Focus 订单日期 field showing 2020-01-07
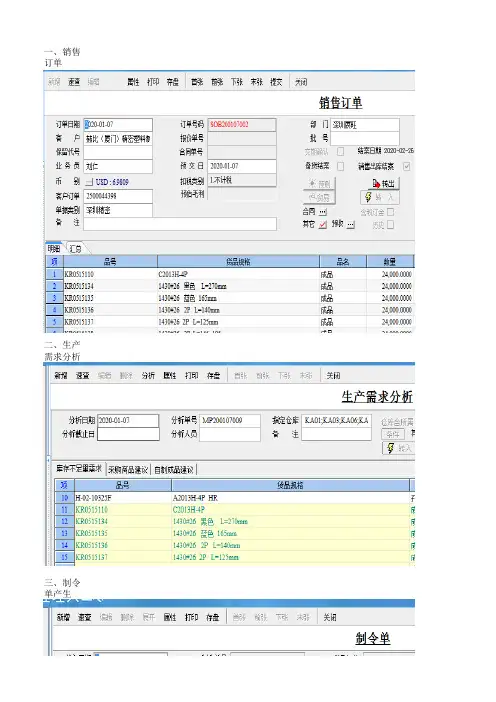This screenshot has width=496, height=702. pyautogui.click(x=118, y=124)
